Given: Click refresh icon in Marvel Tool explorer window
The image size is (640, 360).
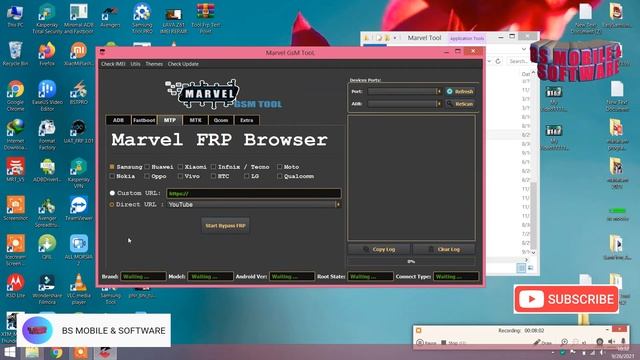Looking at the screenshot, I should click(x=498, y=61).
